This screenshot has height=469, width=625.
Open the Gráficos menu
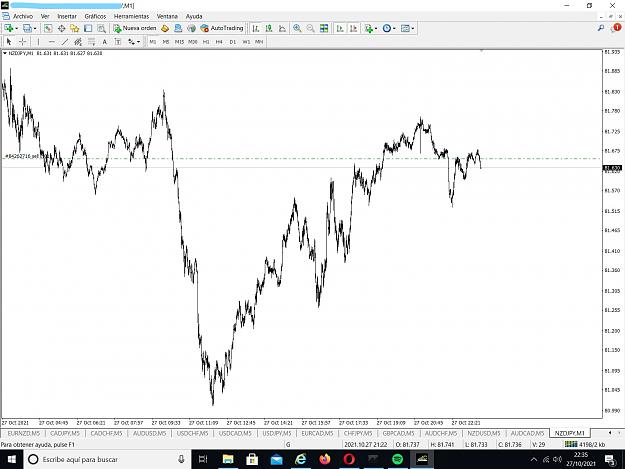pyautogui.click(x=95, y=16)
